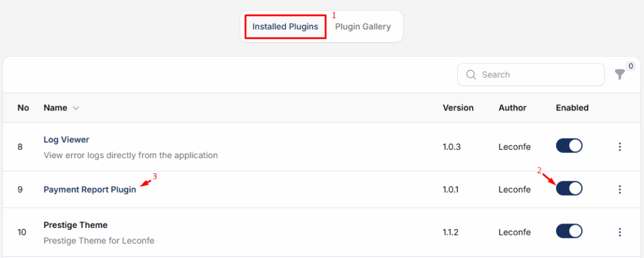The image size is (644, 258).
Task: Click the Prestige Theme name
Action: tap(75, 225)
